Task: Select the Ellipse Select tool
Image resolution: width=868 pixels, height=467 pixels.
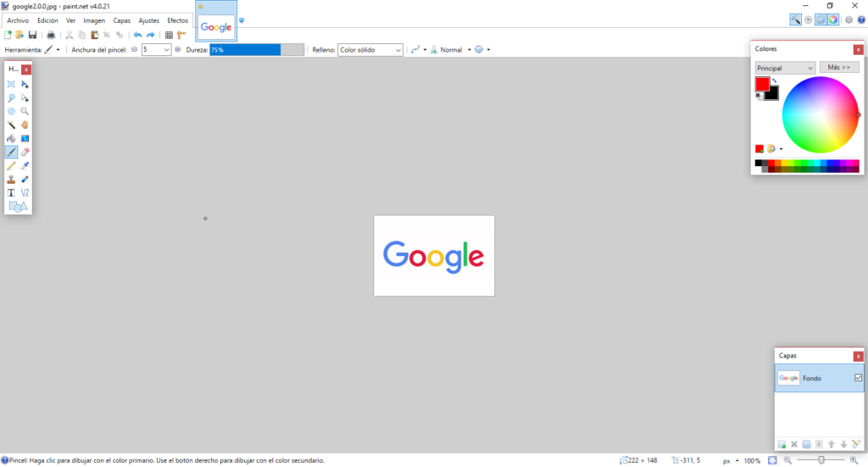Action: pos(11,111)
